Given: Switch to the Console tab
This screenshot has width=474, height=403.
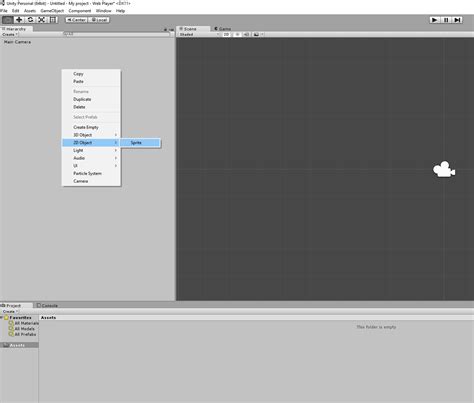Looking at the screenshot, I should tap(47, 305).
